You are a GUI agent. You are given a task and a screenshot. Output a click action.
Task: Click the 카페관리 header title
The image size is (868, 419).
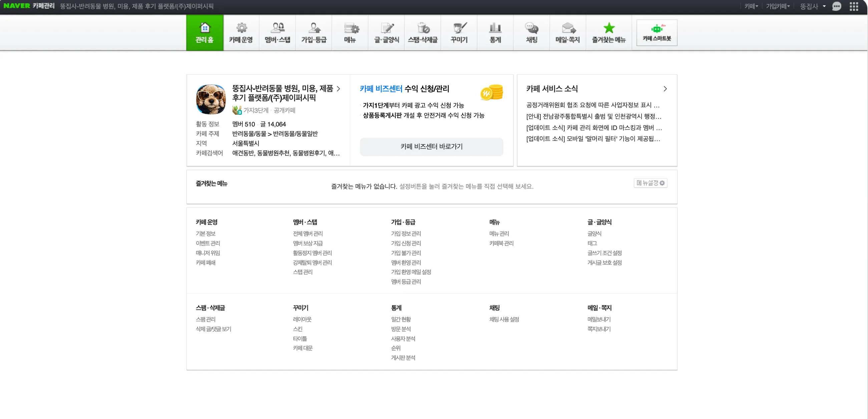(43, 6)
